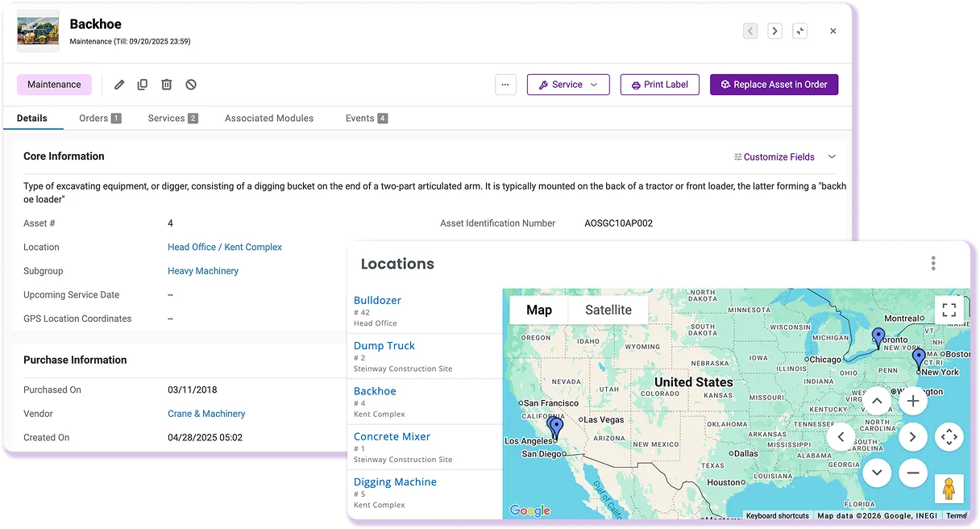Viewport: 980px width, 529px height.
Task: Select the edit pencil icon
Action: pos(118,84)
